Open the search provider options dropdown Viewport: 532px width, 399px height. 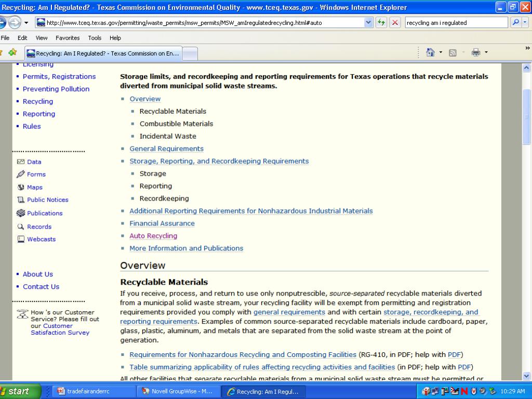click(525, 23)
